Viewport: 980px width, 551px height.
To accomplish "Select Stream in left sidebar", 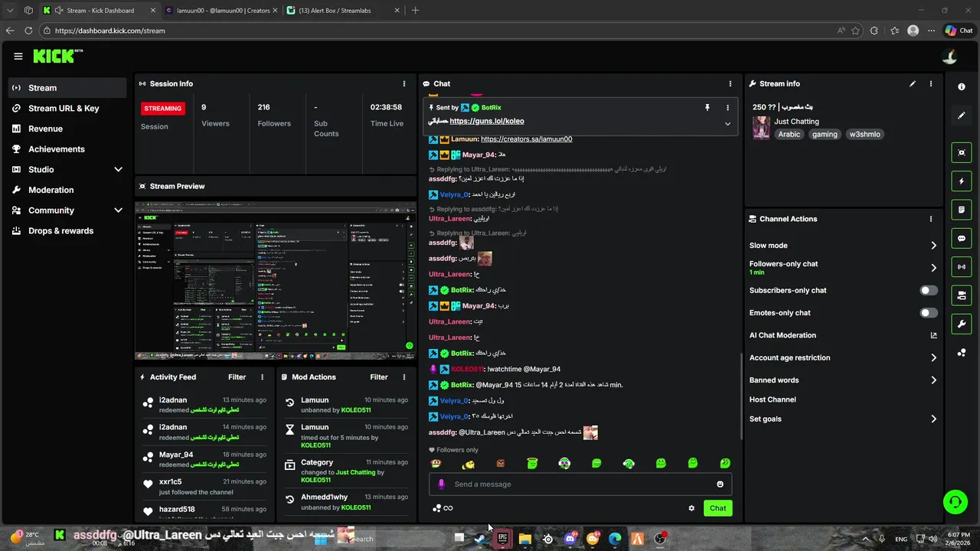I will click(x=67, y=87).
